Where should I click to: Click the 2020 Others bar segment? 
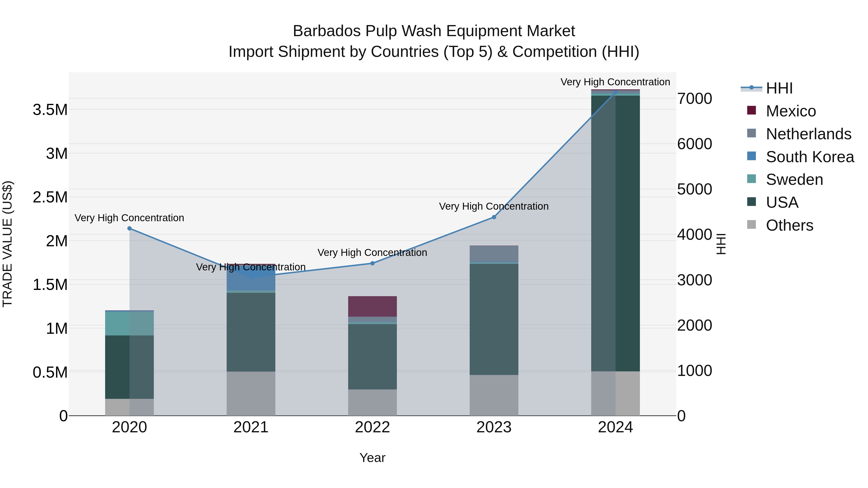[x=129, y=407]
